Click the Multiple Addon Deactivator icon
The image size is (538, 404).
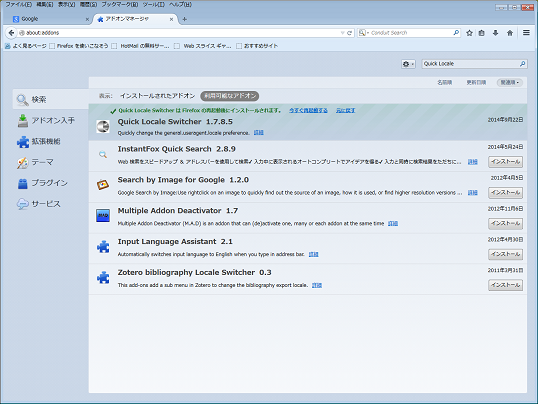103,216
